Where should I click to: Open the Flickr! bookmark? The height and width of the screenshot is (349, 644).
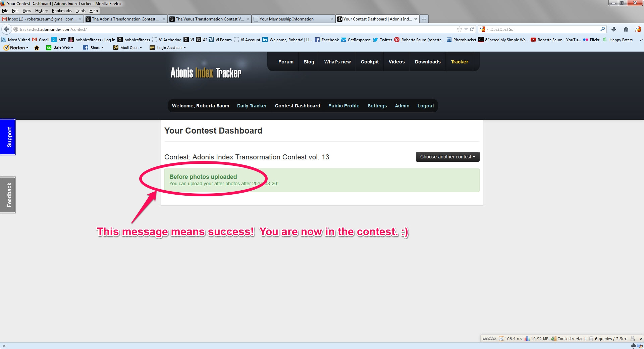coord(592,40)
